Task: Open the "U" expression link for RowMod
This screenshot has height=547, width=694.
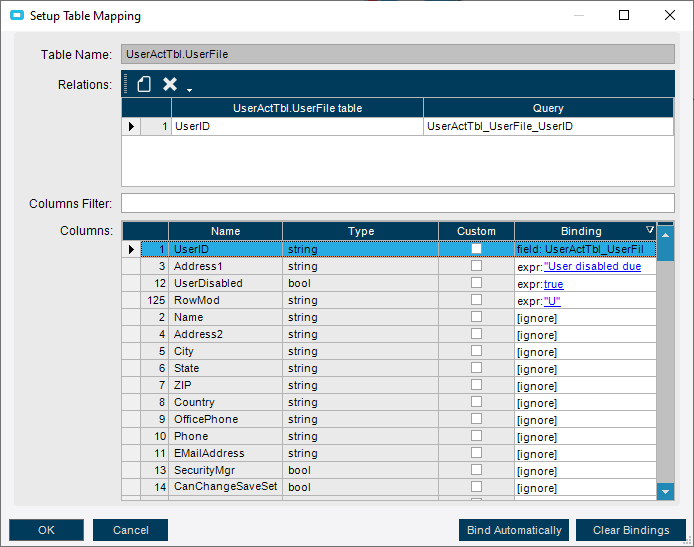Action: (552, 301)
